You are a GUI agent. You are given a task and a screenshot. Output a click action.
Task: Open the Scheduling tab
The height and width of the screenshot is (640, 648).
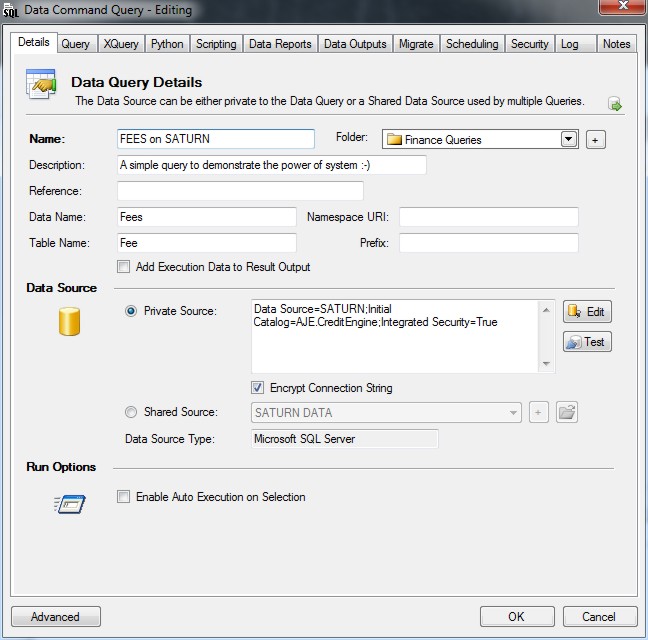click(471, 44)
